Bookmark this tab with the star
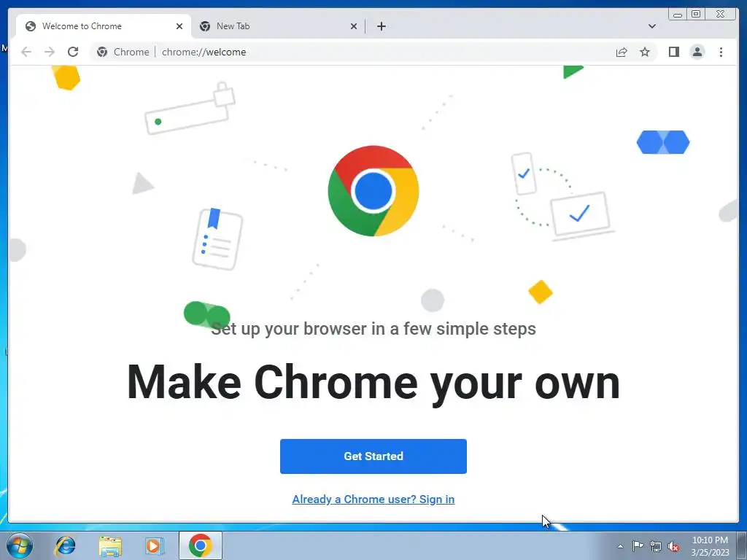This screenshot has width=747, height=560. point(645,52)
